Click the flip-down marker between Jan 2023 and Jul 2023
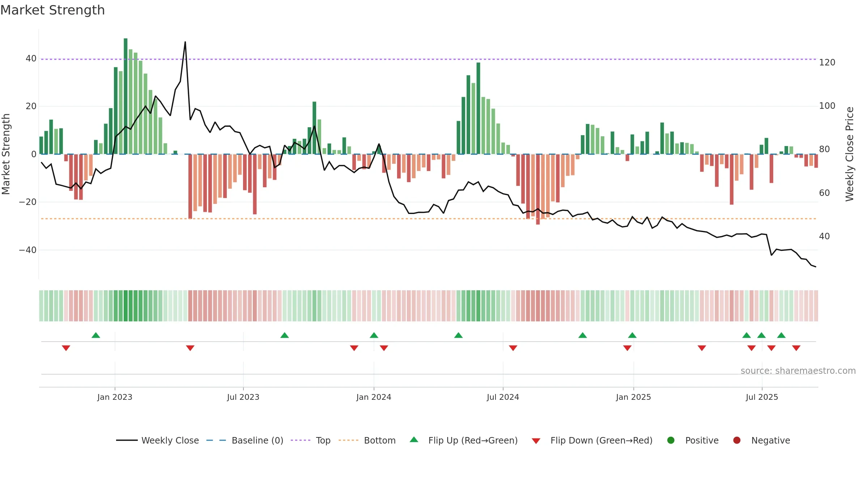Image resolution: width=868 pixels, height=488 pixels. (190, 348)
